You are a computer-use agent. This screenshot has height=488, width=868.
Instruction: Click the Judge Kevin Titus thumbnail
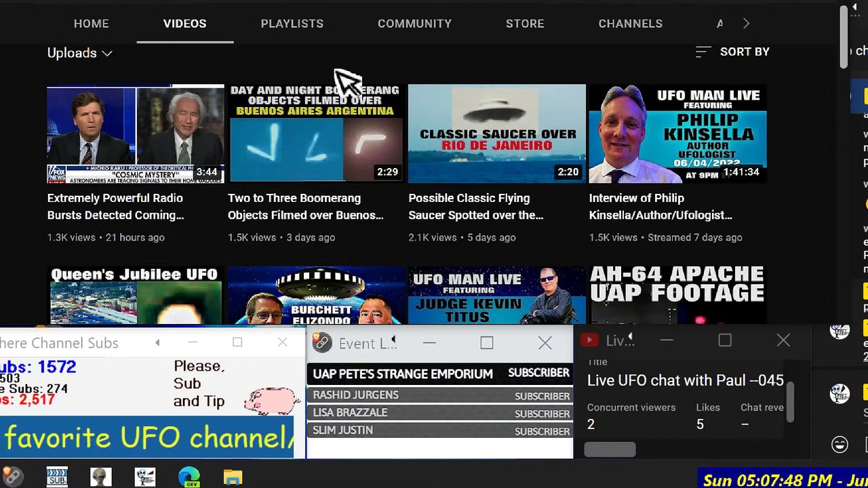pyautogui.click(x=496, y=296)
